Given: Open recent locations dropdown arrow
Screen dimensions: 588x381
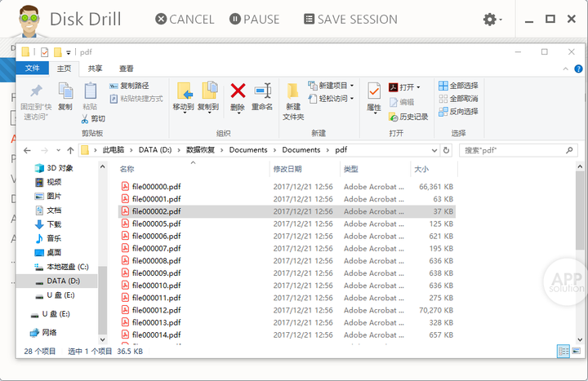Looking at the screenshot, I should coord(58,150).
